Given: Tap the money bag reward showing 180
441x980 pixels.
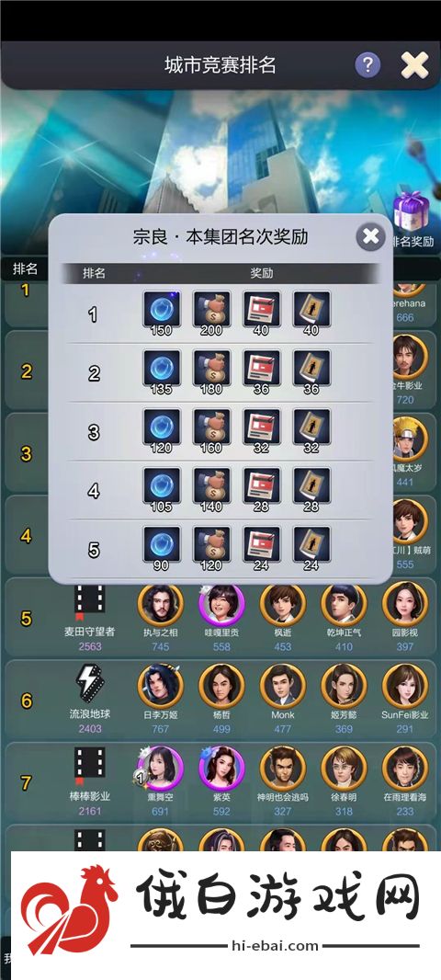Looking at the screenshot, I should [x=211, y=368].
